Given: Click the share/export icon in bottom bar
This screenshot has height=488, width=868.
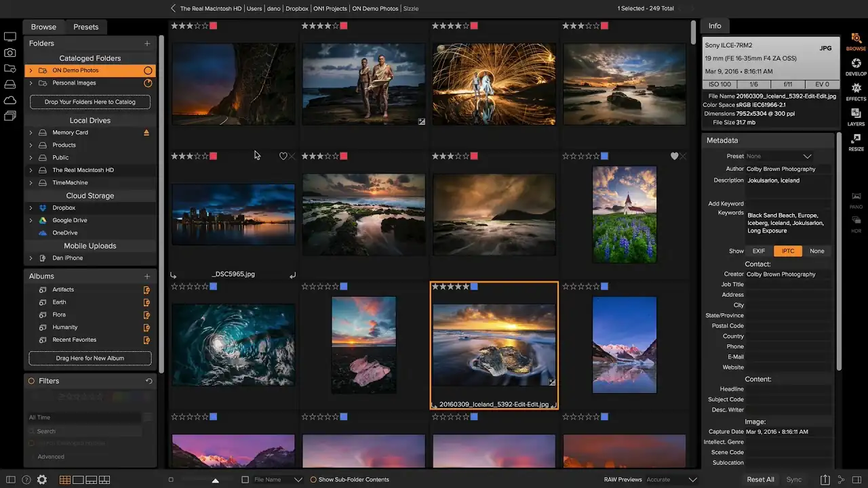Looking at the screenshot, I should tap(825, 480).
